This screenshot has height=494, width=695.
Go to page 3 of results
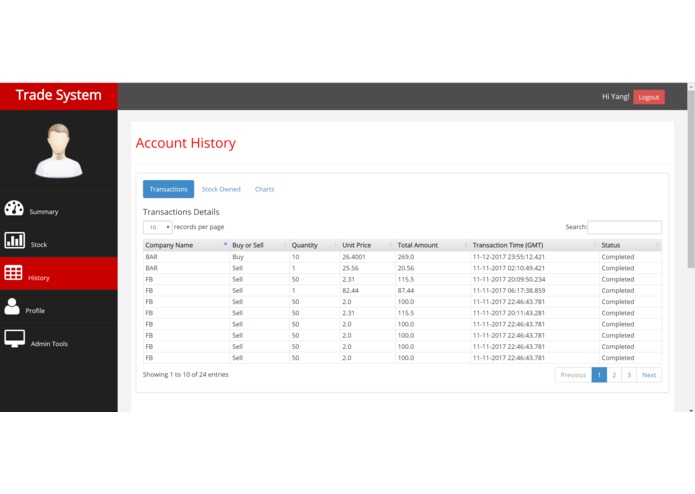tap(629, 375)
